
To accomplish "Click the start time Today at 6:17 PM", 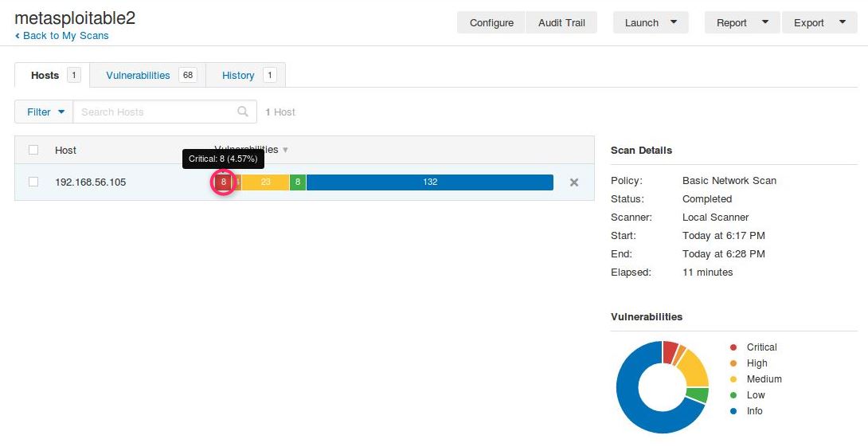I will [724, 235].
